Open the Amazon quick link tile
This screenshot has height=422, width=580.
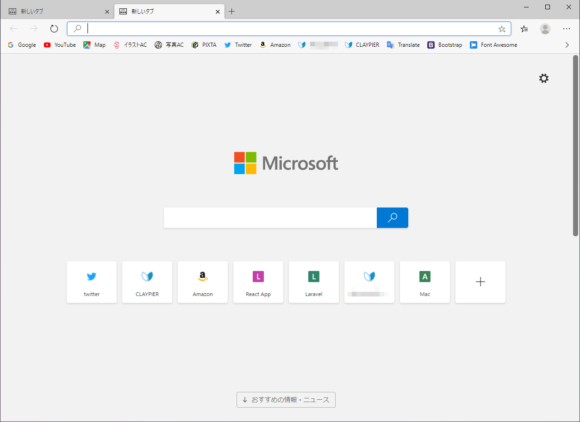point(203,282)
